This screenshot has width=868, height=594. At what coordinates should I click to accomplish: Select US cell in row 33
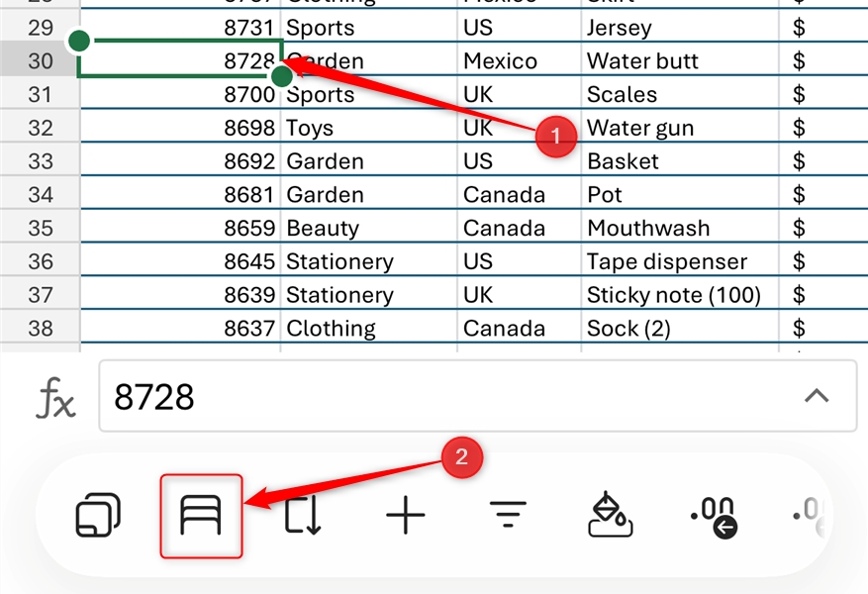click(520, 160)
